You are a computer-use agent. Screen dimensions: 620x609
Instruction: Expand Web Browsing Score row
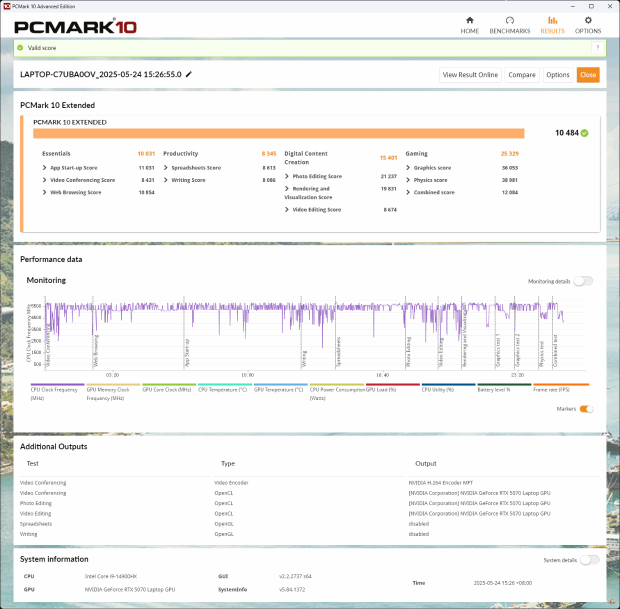(44, 192)
